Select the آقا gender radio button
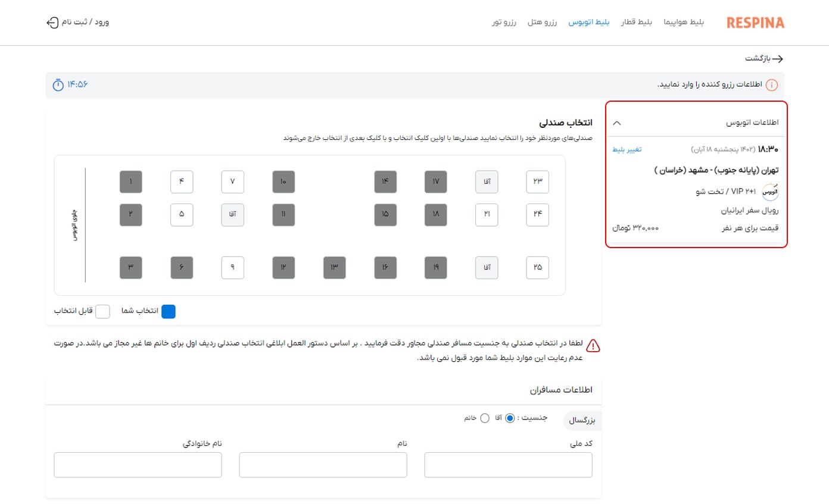 pyautogui.click(x=509, y=418)
